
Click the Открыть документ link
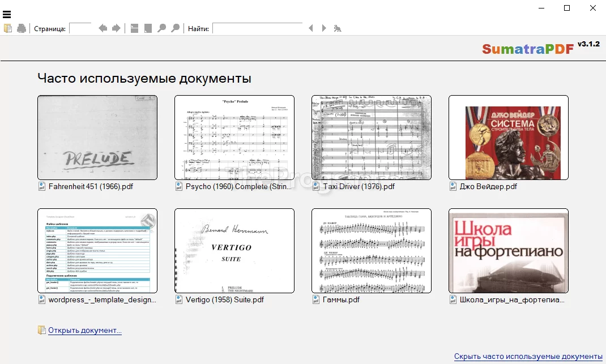(84, 330)
